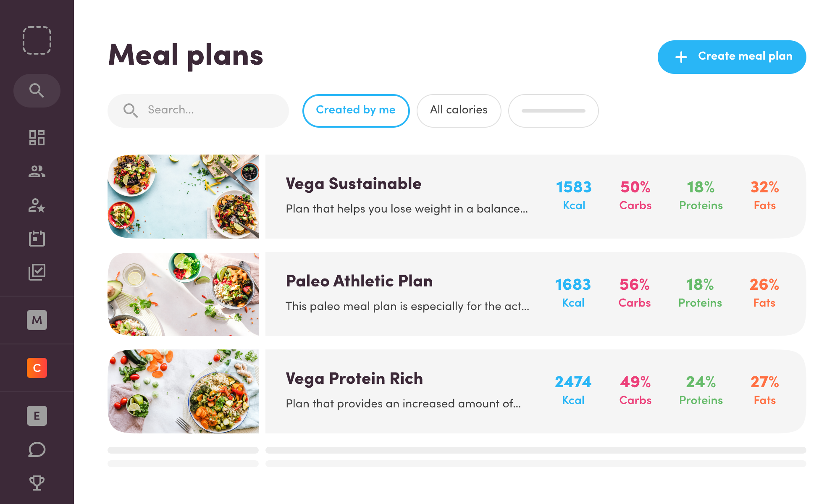The height and width of the screenshot is (504, 840).
Task: Open the Created by me filter
Action: click(355, 110)
